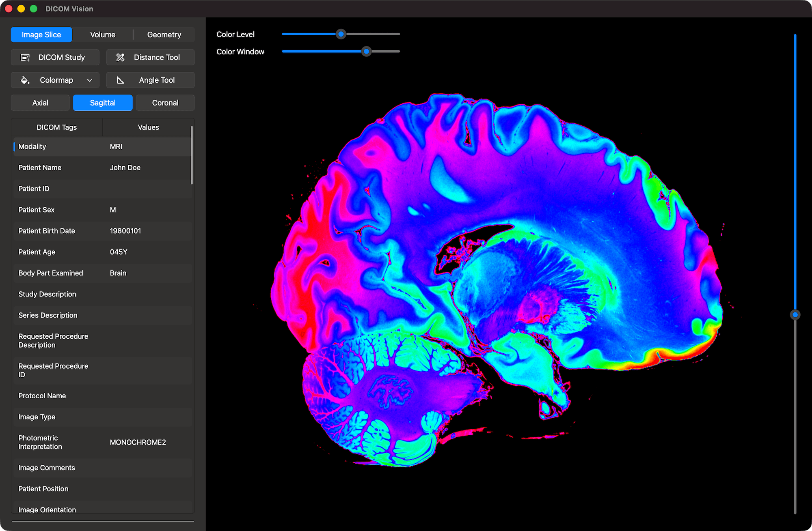Image resolution: width=812 pixels, height=531 pixels.
Task: Switch to the Geometry tab
Action: tap(164, 34)
